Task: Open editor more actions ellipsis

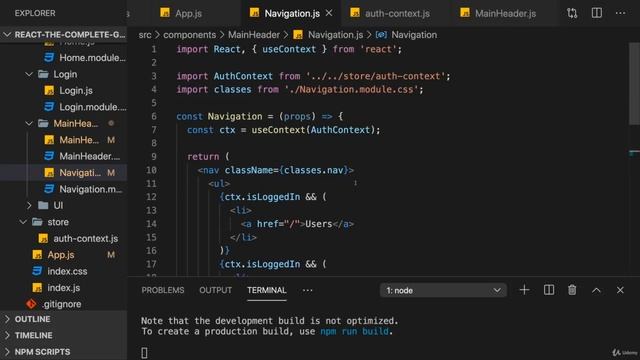Action: click(x=620, y=13)
